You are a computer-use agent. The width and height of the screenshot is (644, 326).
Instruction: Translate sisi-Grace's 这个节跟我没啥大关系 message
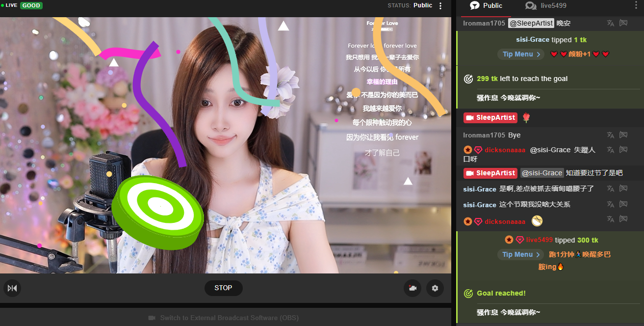(x=610, y=204)
